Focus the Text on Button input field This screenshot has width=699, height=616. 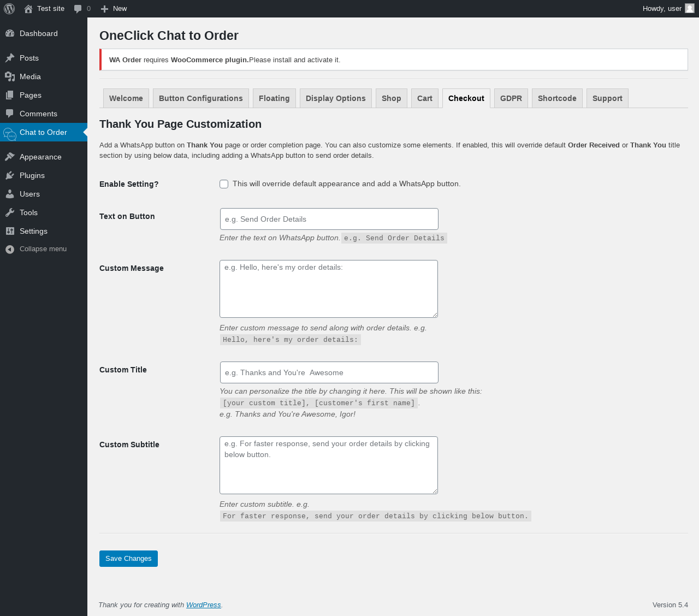click(329, 219)
